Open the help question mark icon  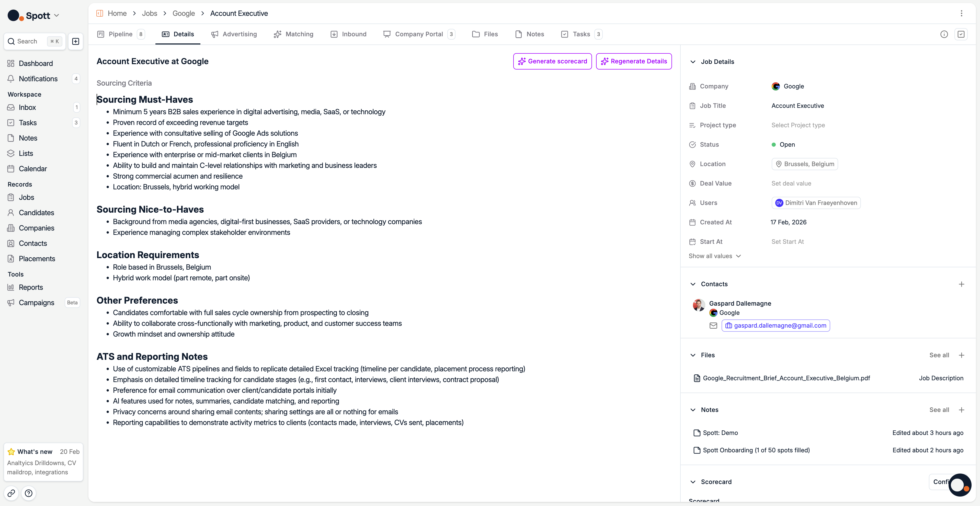29,493
